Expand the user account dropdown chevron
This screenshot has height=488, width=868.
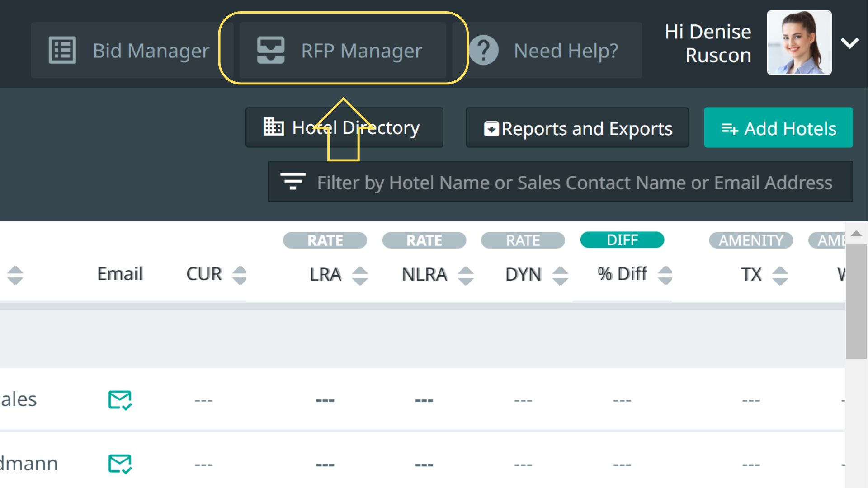(849, 43)
